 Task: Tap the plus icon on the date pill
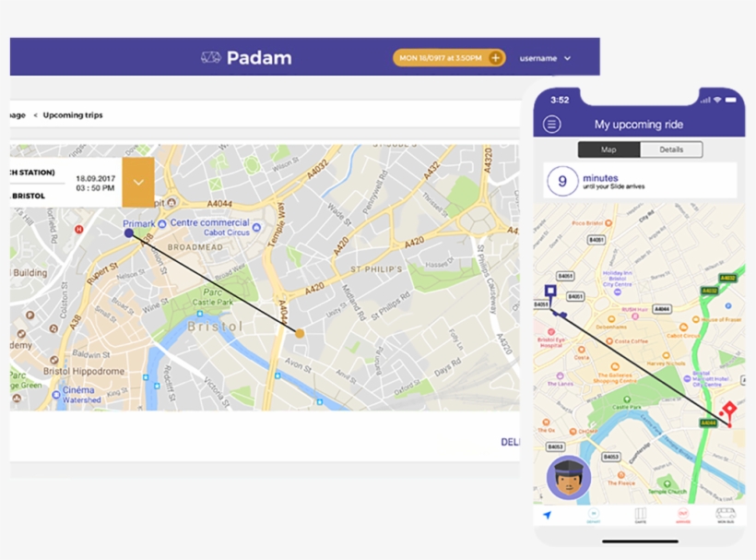pos(495,58)
